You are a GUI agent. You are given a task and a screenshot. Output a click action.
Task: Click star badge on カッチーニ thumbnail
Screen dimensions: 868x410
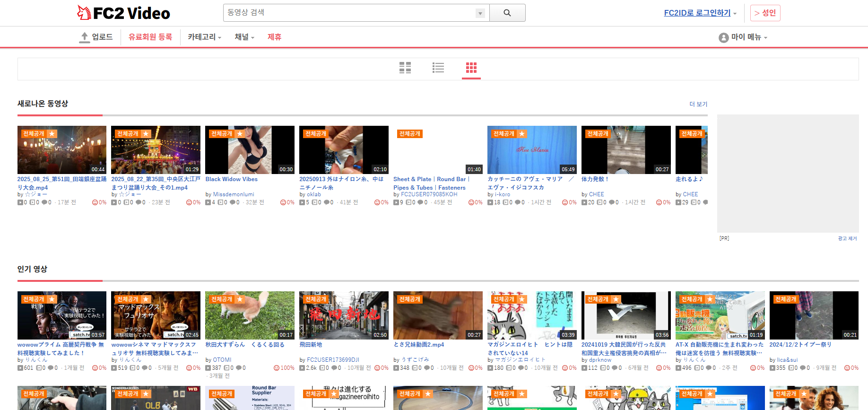[x=522, y=134]
